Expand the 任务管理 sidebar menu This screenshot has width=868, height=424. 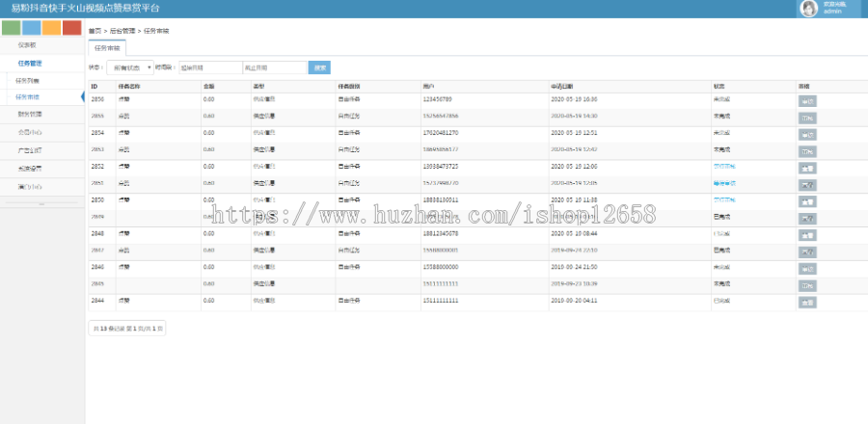tap(30, 62)
